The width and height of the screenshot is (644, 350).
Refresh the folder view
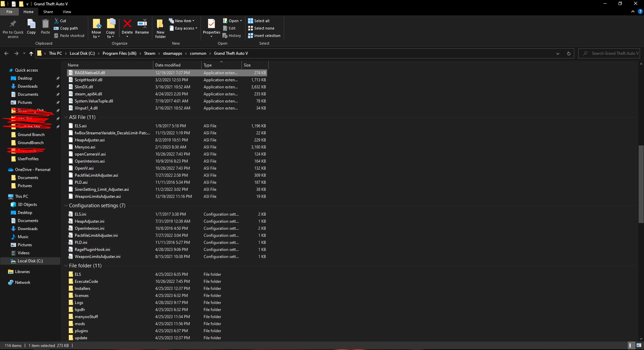pyautogui.click(x=569, y=53)
